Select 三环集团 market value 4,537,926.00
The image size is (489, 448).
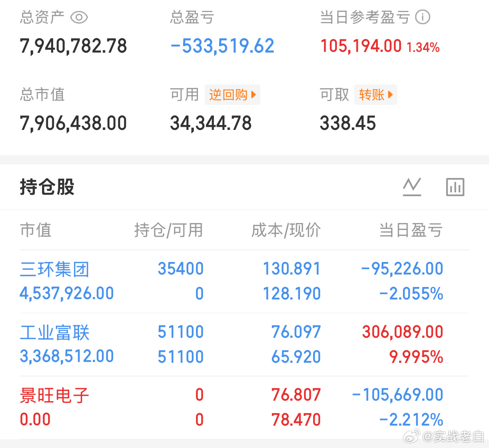(x=67, y=293)
